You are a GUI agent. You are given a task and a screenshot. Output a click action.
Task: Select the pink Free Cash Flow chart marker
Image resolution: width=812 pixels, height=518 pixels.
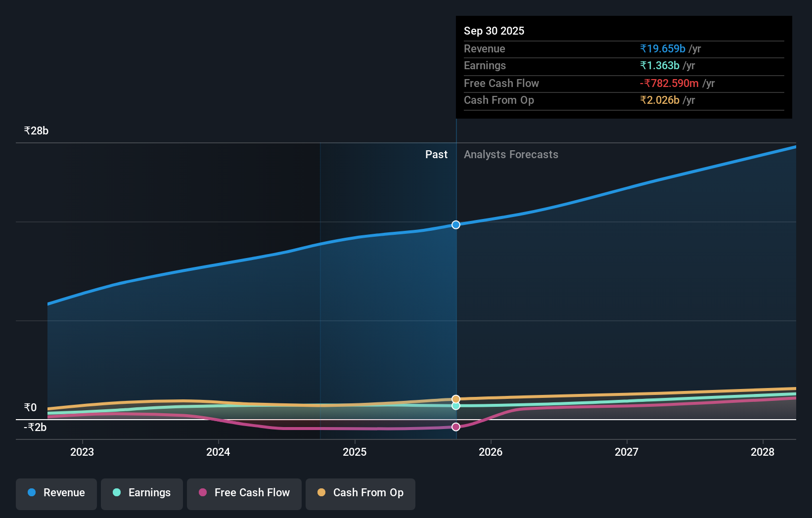(x=455, y=427)
